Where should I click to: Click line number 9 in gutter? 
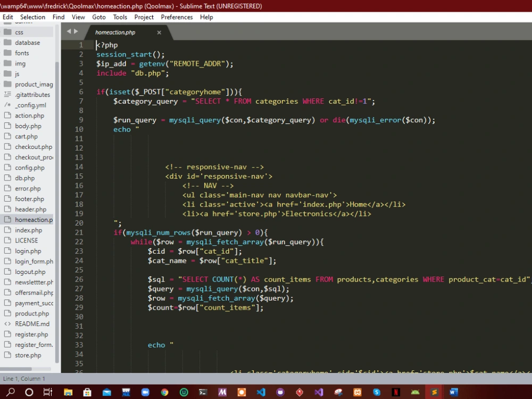click(x=81, y=120)
